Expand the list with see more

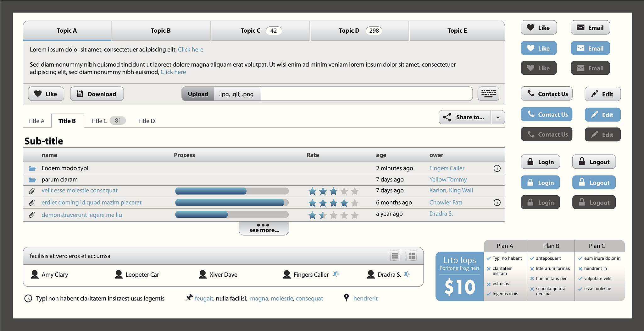264,228
